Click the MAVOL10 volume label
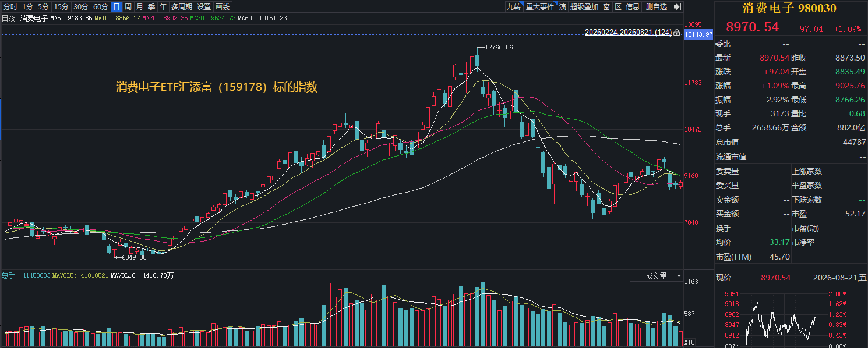Image resolution: width=868 pixels, height=348 pixels. [143, 276]
